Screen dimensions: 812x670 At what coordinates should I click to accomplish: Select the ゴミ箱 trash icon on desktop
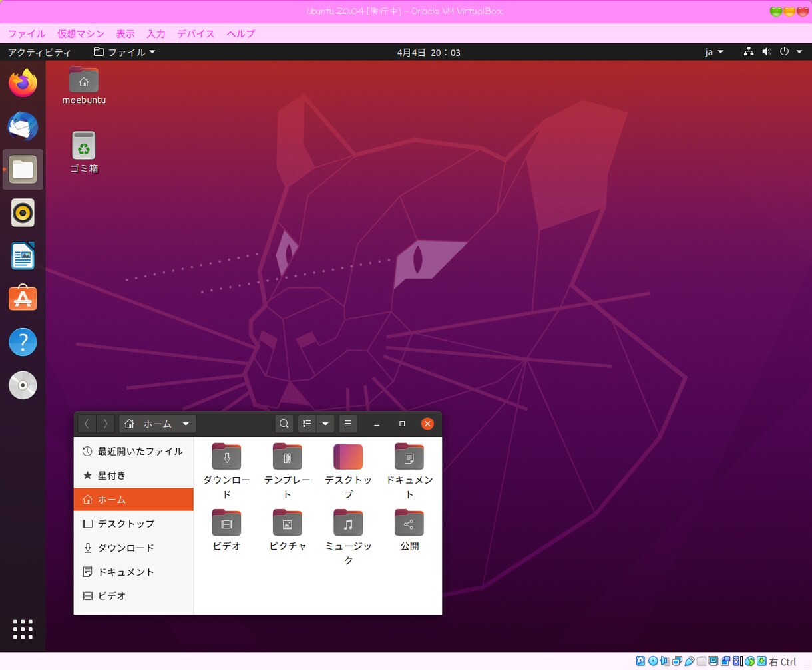click(84, 152)
